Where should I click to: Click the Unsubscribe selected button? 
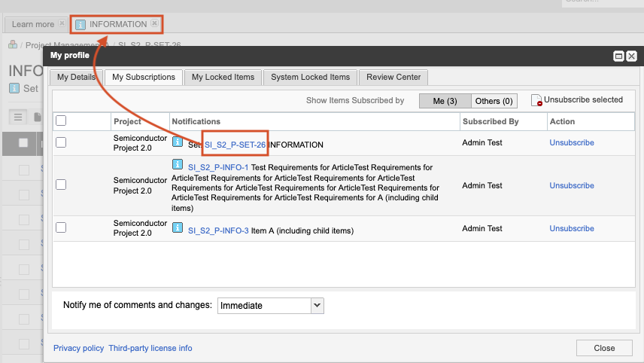577,100
